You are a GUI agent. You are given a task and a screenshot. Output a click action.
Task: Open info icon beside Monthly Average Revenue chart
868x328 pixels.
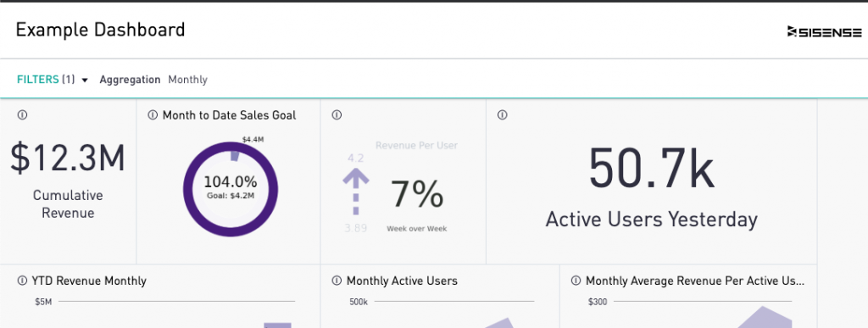click(576, 281)
